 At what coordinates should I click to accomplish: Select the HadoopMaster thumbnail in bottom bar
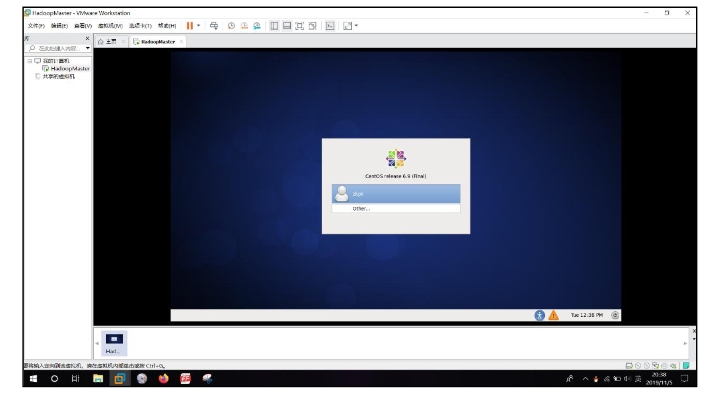tap(114, 343)
